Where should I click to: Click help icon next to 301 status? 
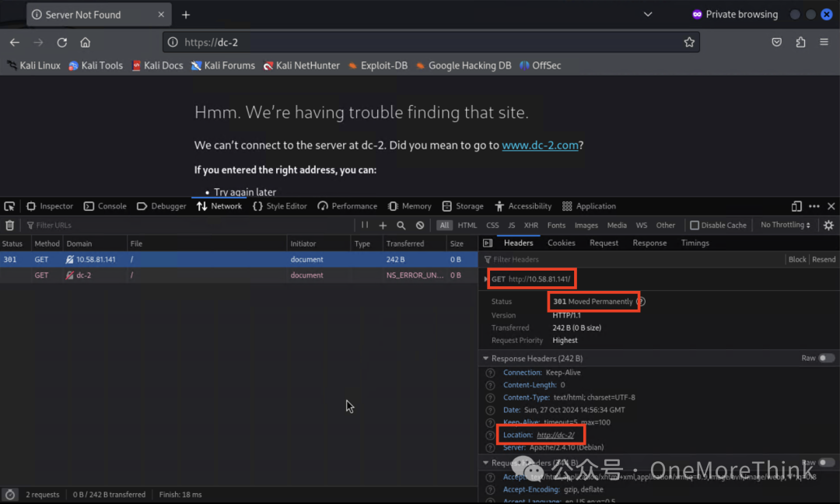[x=641, y=302]
